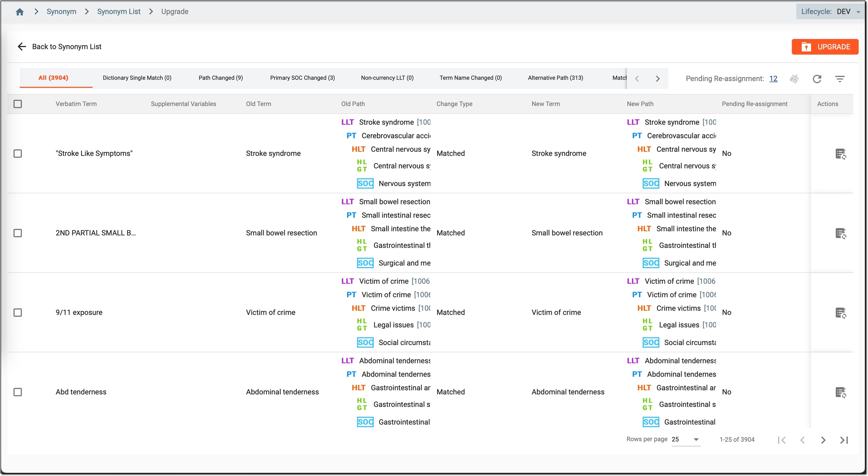Open the re-assignment action for Abd tenderness row
Image resolution: width=868 pixels, height=476 pixels.
pos(841,392)
